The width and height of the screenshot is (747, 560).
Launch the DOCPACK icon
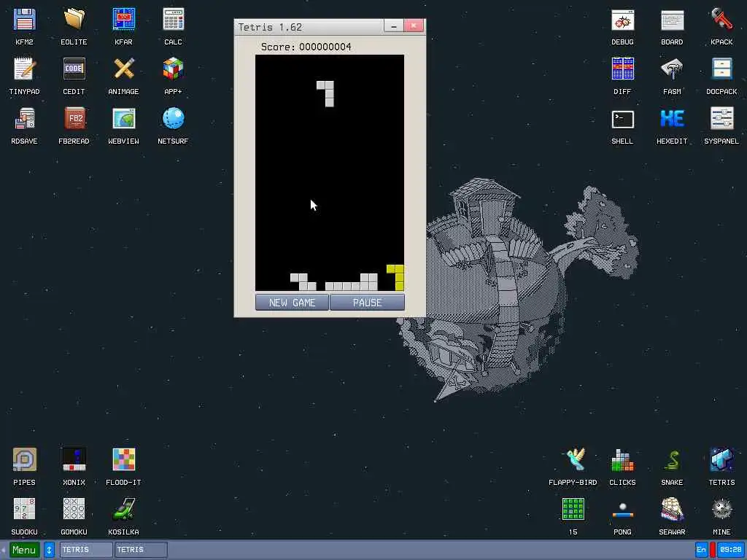point(721,69)
